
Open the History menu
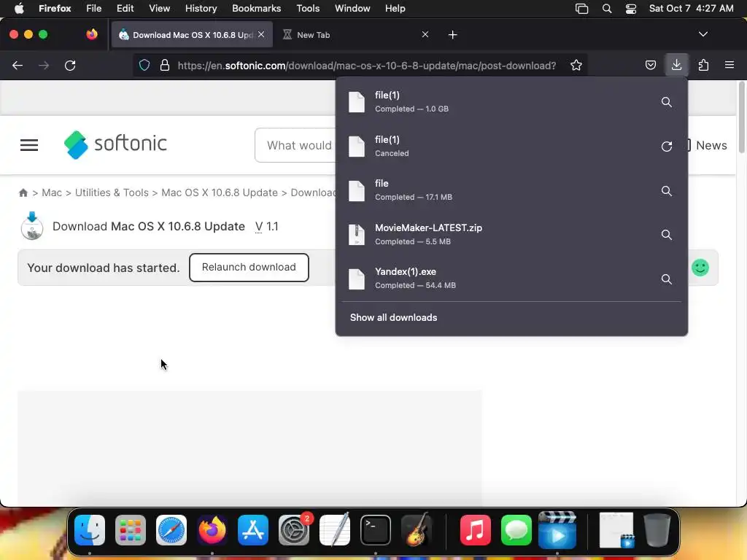201,8
